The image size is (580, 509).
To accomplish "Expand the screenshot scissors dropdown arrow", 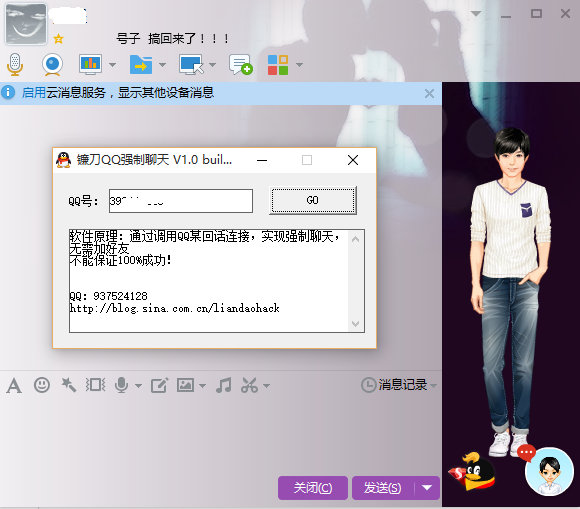I will pyautogui.click(x=266, y=386).
